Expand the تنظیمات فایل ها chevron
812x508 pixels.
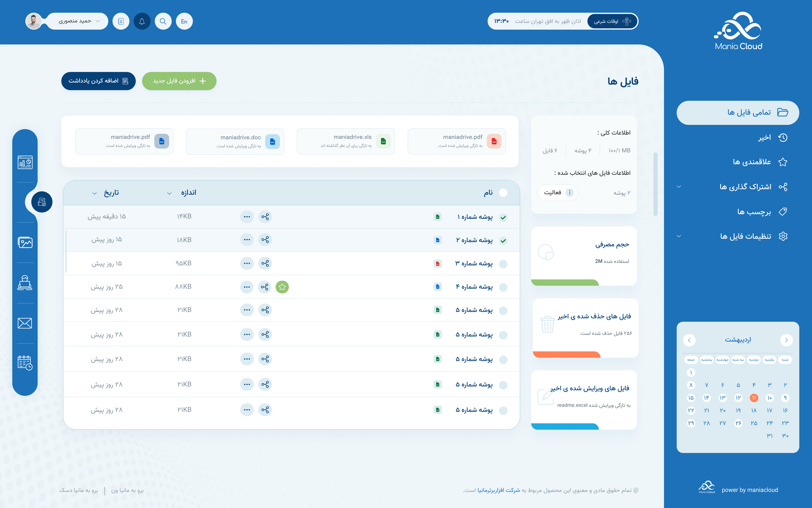[x=679, y=236]
